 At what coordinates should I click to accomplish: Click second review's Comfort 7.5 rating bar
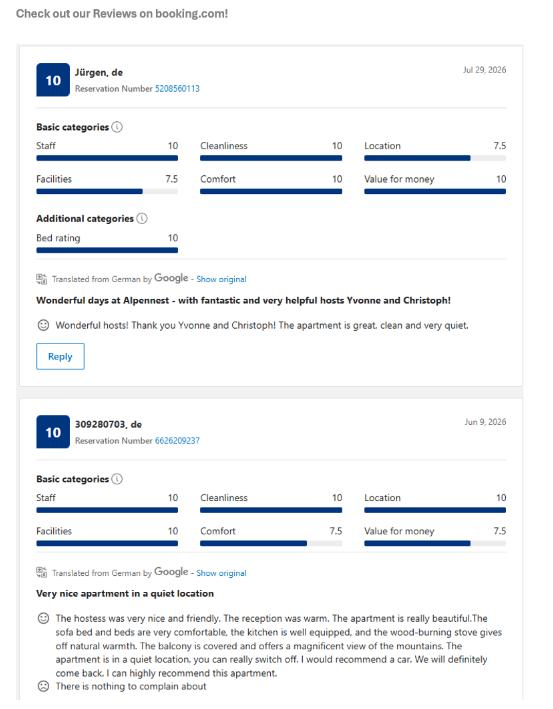pos(271,543)
